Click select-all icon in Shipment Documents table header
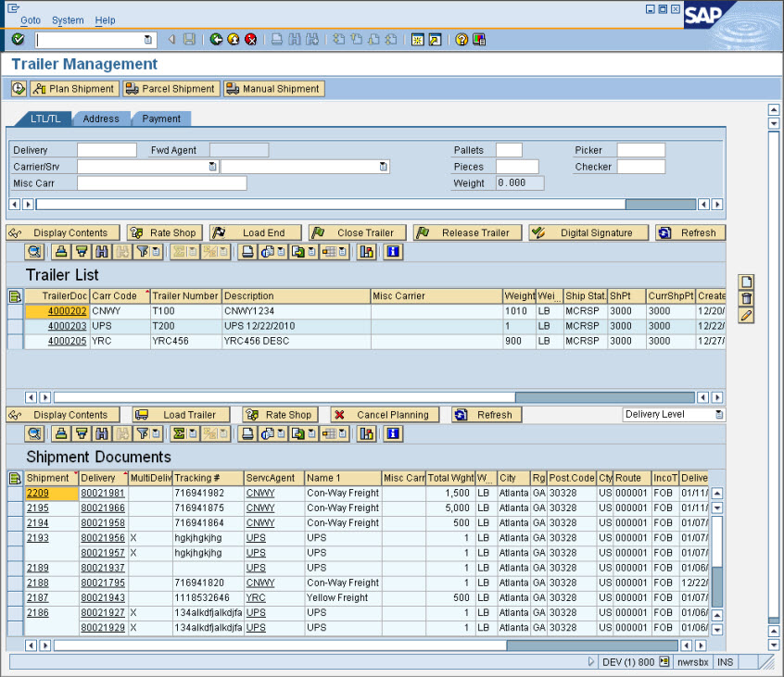Viewport: 784px width, 677px height. [x=15, y=478]
